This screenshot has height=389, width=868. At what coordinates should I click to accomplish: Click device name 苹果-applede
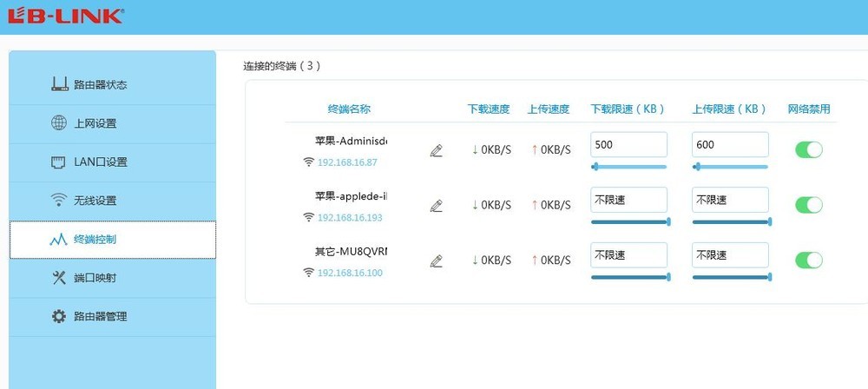pyautogui.click(x=351, y=196)
